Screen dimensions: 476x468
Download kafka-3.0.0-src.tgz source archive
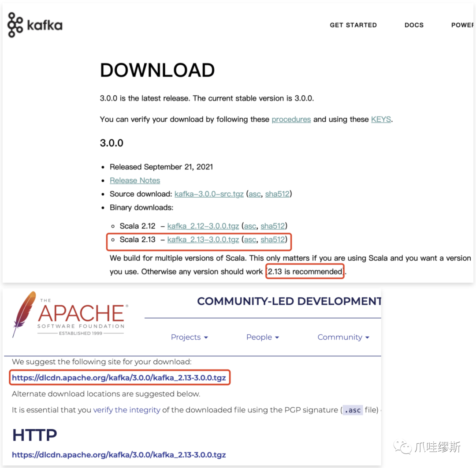pos(209,194)
